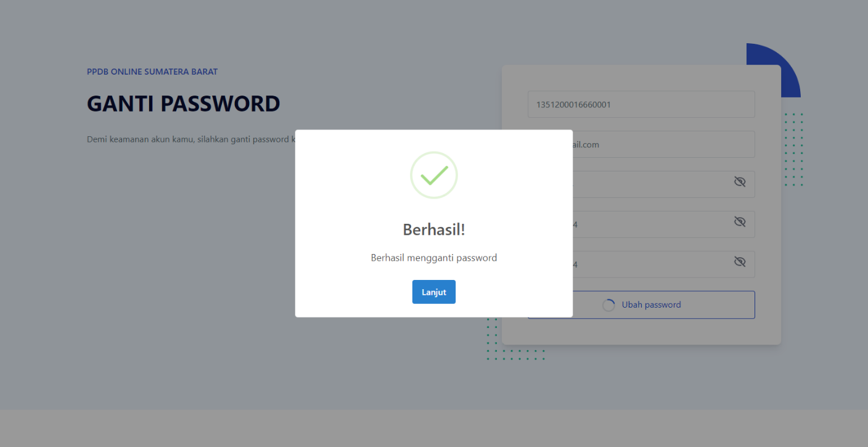Toggle visibility eye in middle password field
The height and width of the screenshot is (447, 868).
pos(740,222)
